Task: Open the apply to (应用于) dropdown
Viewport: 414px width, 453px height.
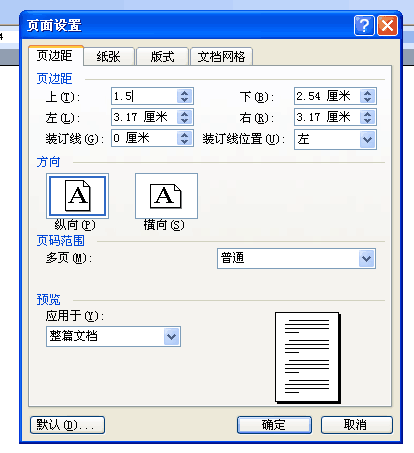Action: click(x=172, y=336)
